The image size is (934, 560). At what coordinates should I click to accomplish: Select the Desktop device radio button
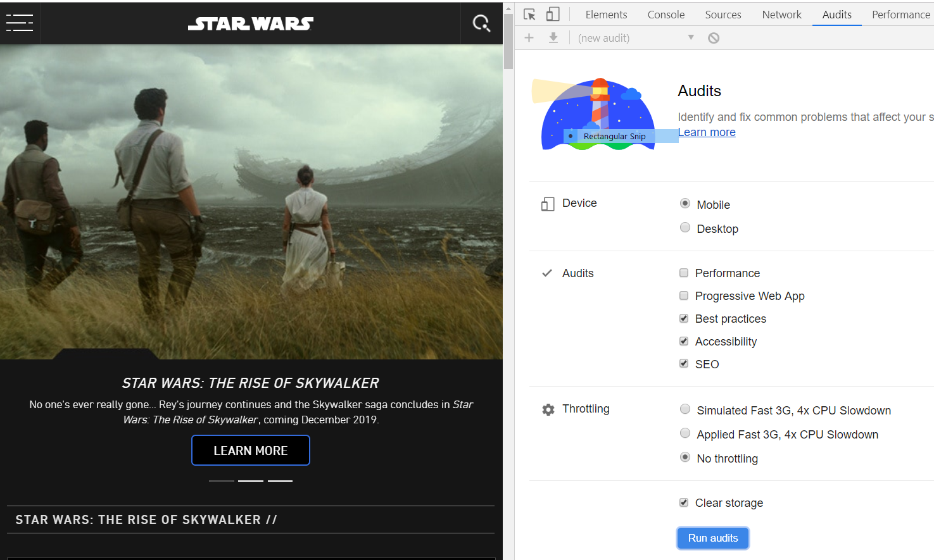point(685,228)
